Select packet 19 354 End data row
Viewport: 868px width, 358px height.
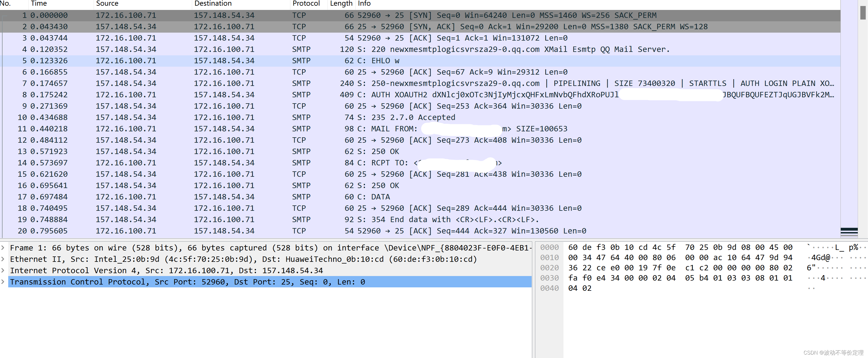tap(420, 220)
